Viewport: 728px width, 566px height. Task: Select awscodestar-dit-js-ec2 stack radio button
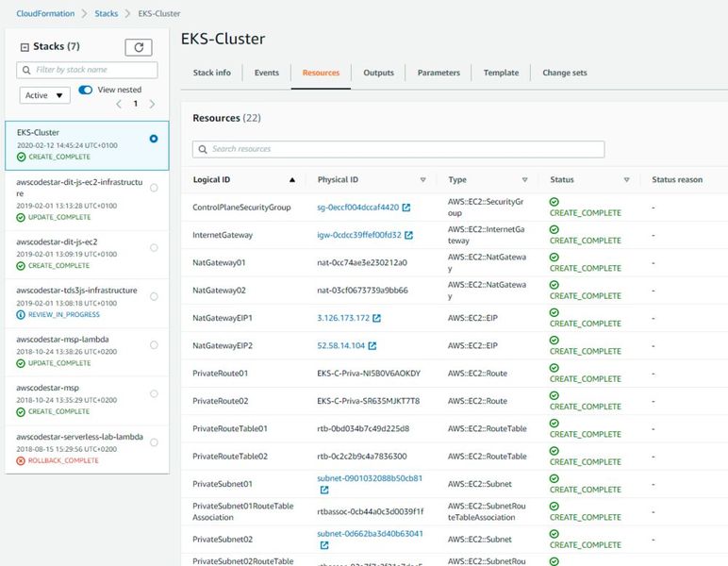tap(154, 247)
